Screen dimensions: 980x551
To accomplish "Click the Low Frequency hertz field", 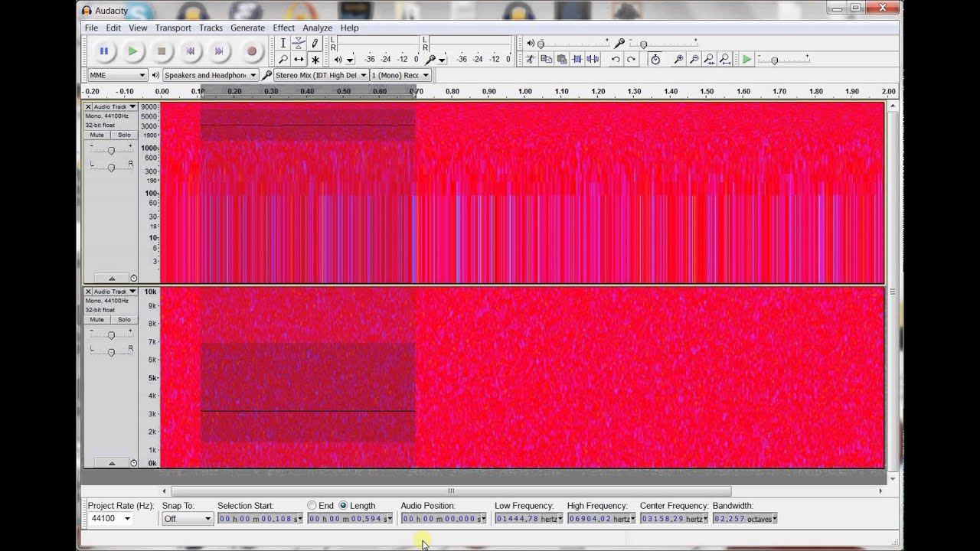I will pos(528,519).
